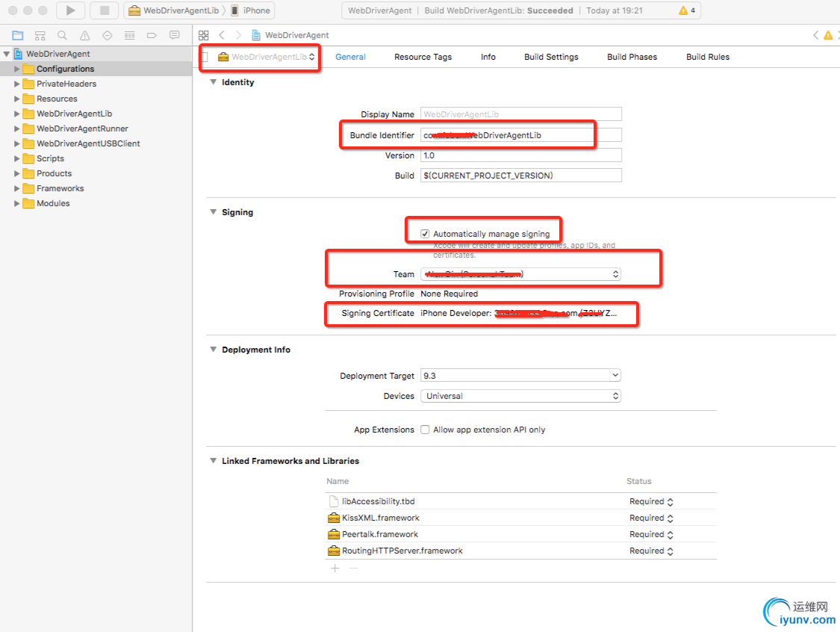
Task: Change KissXML.framework Required status
Action: click(x=651, y=518)
